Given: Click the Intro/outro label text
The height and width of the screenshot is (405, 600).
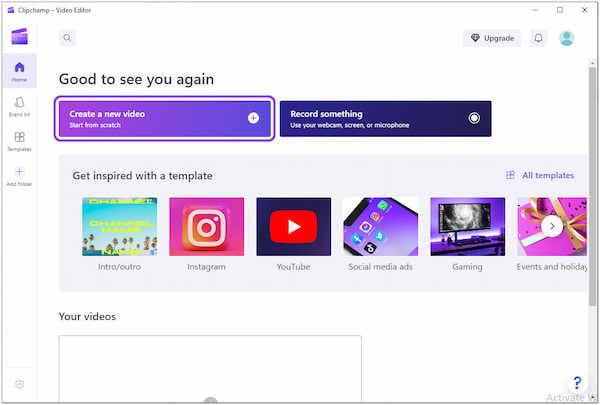Looking at the screenshot, I should 119,267.
